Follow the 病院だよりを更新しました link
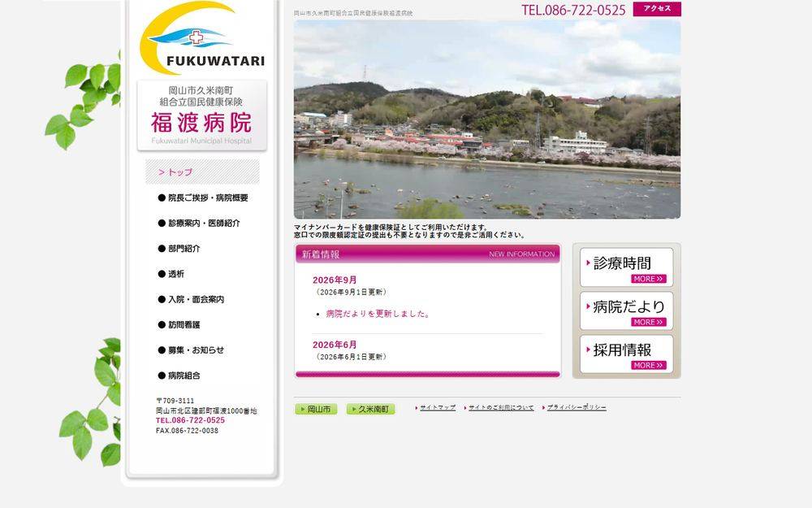Viewport: 812px width, 508px height. coord(378,314)
